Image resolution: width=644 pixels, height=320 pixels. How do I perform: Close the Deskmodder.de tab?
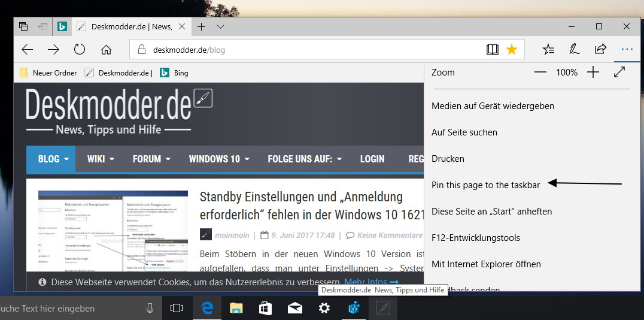tap(182, 27)
